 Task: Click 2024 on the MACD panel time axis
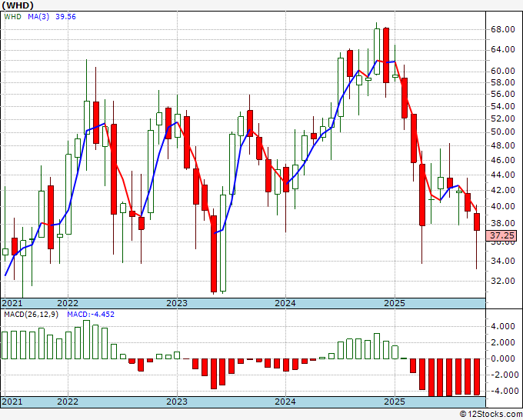click(285, 402)
